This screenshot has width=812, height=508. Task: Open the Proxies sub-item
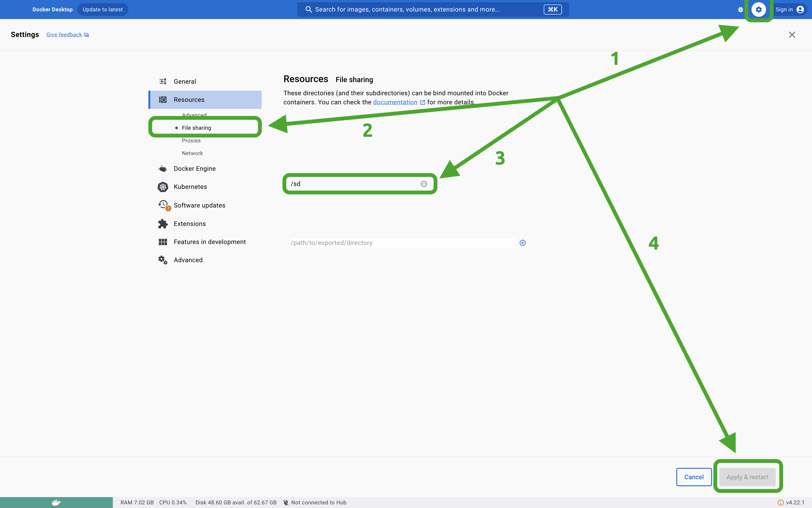[x=191, y=140]
